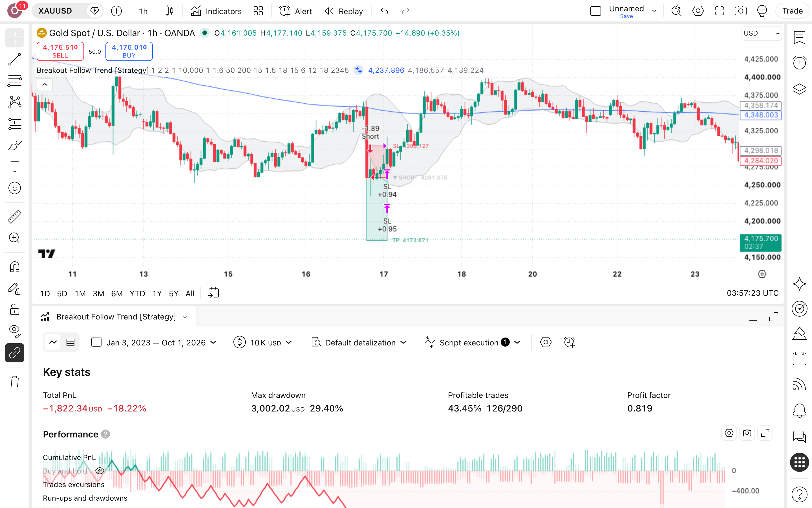
Task: Switch to overview chart view
Action: (x=53, y=342)
